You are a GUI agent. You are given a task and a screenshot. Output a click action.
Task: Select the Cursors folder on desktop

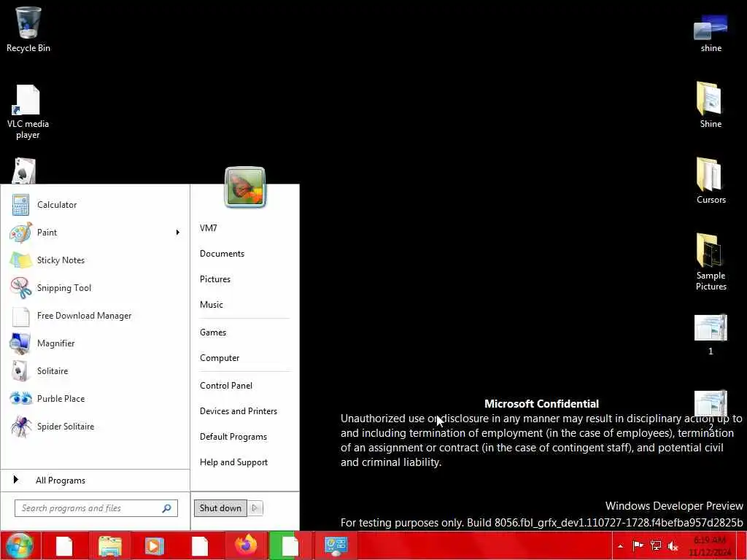[711, 181]
